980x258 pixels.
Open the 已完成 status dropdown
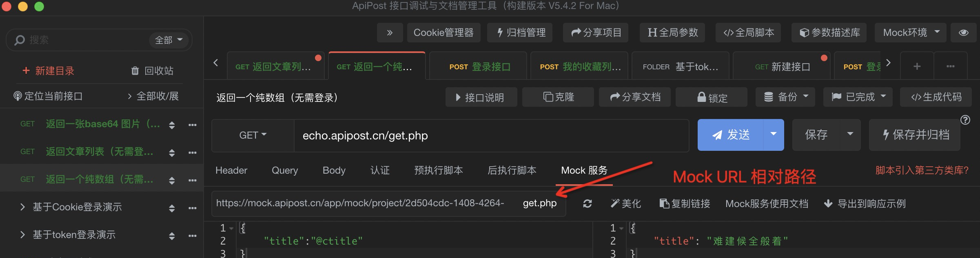coord(858,97)
